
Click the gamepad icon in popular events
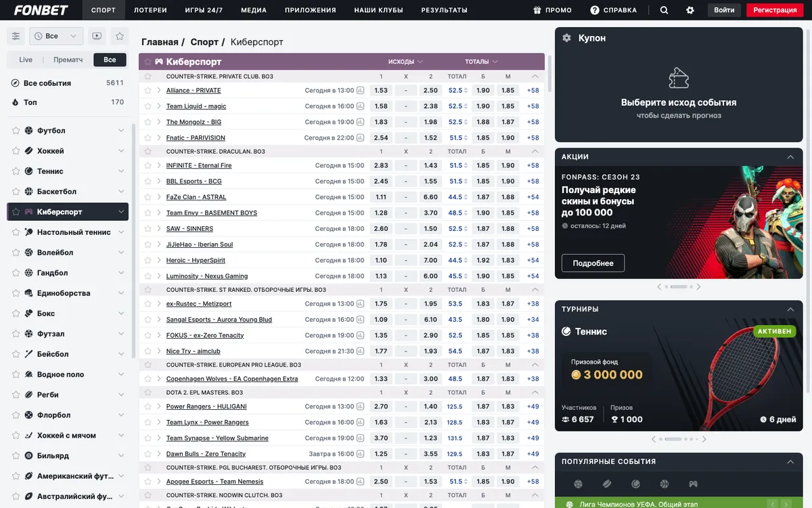[693, 484]
